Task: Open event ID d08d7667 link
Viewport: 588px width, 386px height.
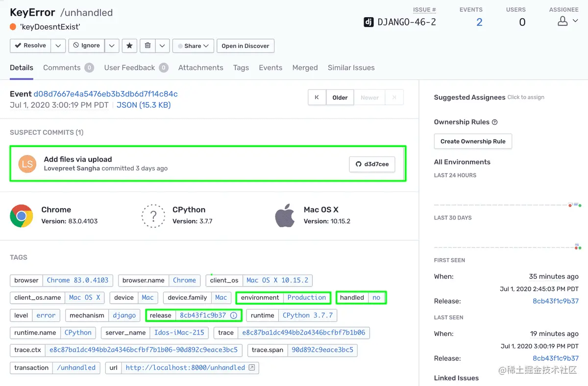Action: tap(105, 94)
